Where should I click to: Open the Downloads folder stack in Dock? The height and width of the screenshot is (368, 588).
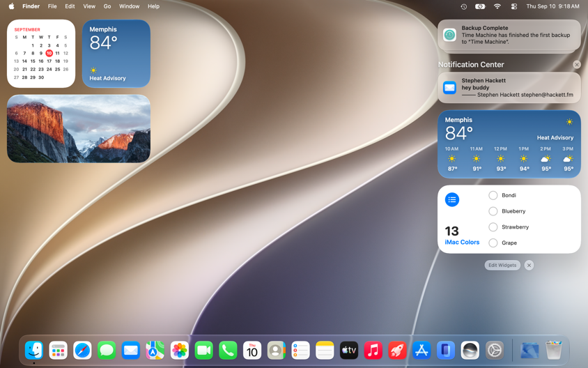tap(529, 351)
